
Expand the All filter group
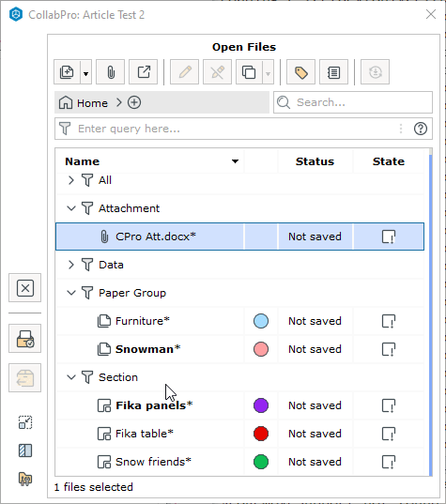(x=71, y=180)
